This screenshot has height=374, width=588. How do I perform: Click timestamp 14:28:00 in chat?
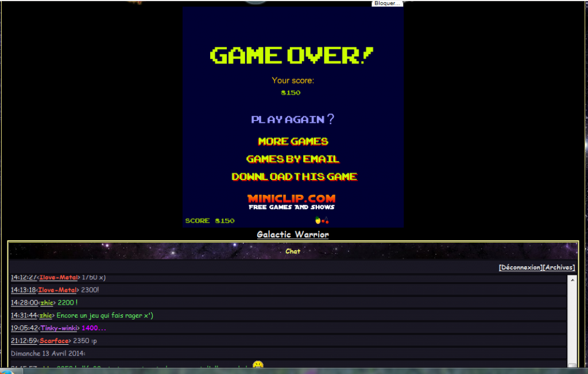24,303
